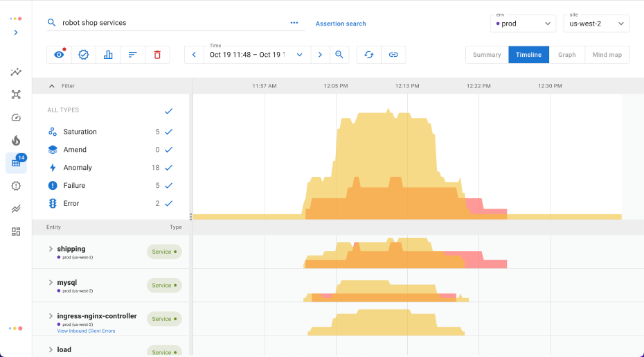Image resolution: width=644 pixels, height=357 pixels.
Task: Click the magnifier zoom icon beside time range
Action: coord(339,55)
